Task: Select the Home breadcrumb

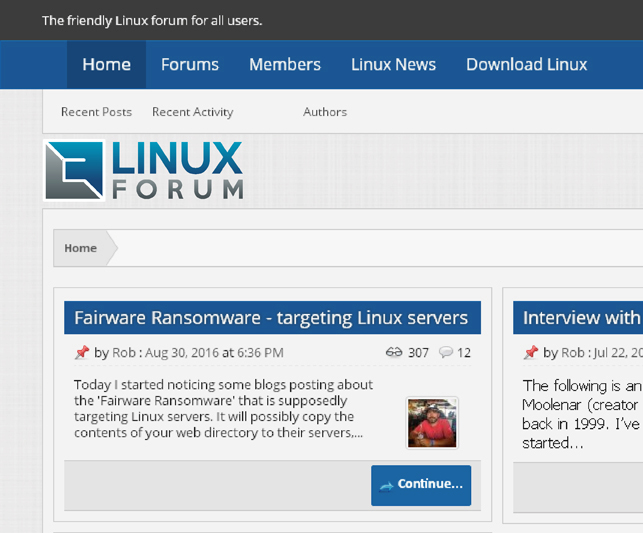Action: [81, 248]
